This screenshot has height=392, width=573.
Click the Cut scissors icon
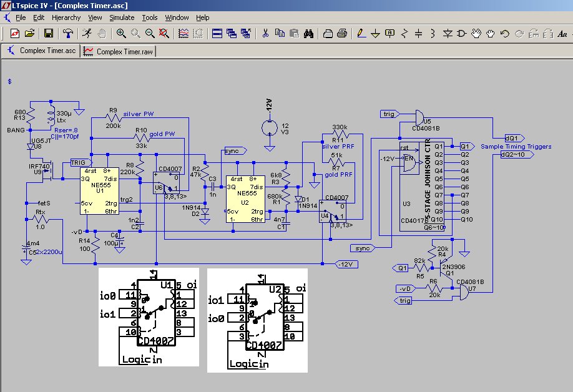coord(265,34)
